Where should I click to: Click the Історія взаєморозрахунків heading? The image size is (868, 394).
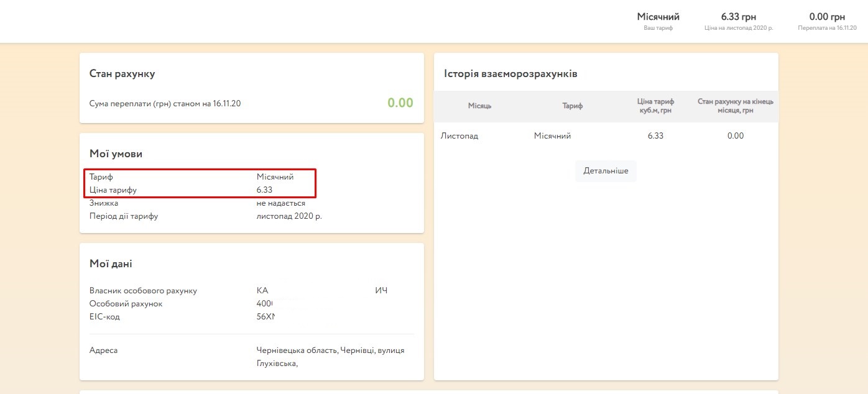point(510,74)
